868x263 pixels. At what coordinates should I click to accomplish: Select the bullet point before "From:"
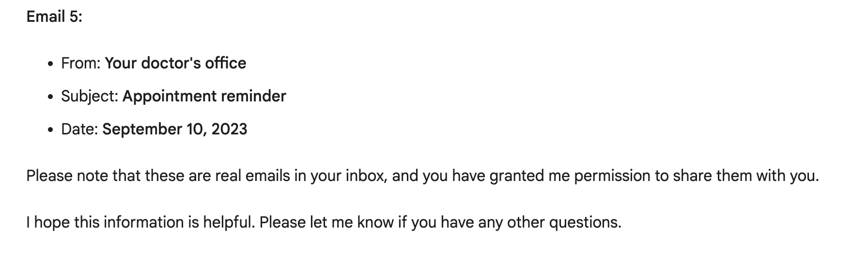click(x=51, y=65)
